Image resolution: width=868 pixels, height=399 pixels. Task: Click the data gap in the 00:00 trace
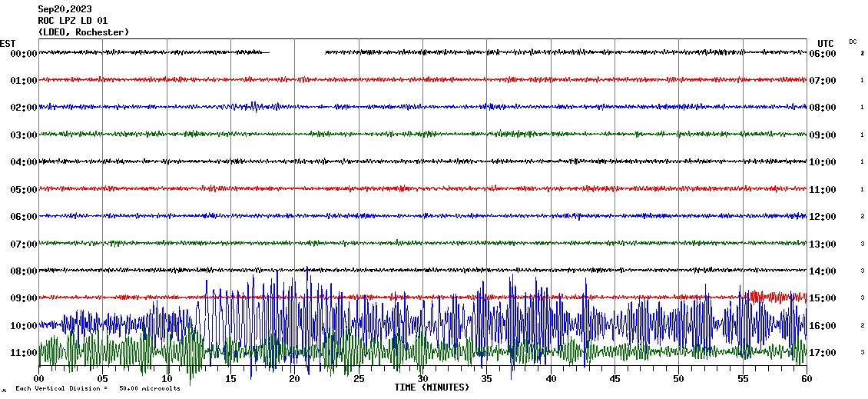(297, 52)
